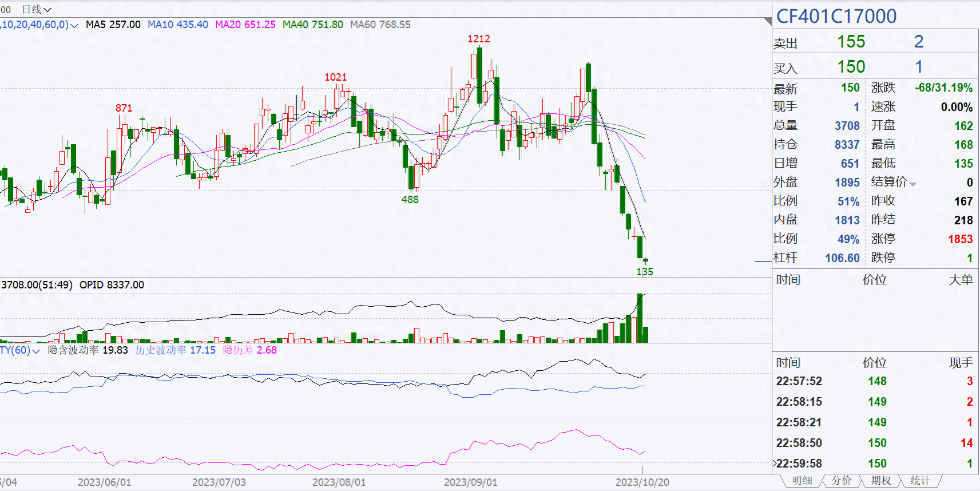
Task: Open the 结算价 dropdown arrow
Action: click(912, 184)
